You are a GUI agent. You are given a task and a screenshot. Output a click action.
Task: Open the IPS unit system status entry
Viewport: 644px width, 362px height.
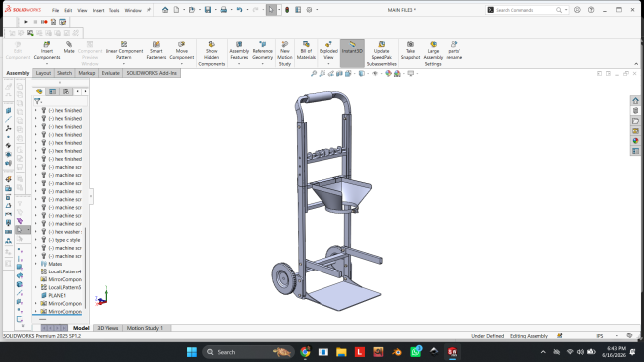point(600,336)
